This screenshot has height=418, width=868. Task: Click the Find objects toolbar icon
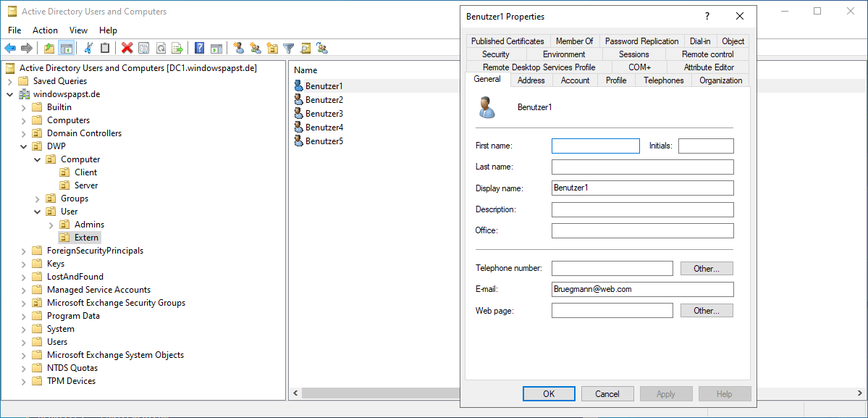pos(306,49)
